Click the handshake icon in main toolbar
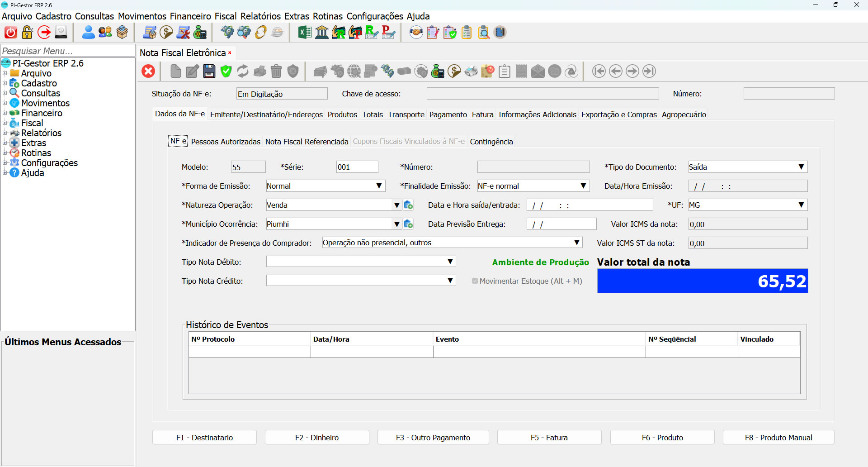Image resolution: width=868 pixels, height=467 pixels. pyautogui.click(x=416, y=33)
